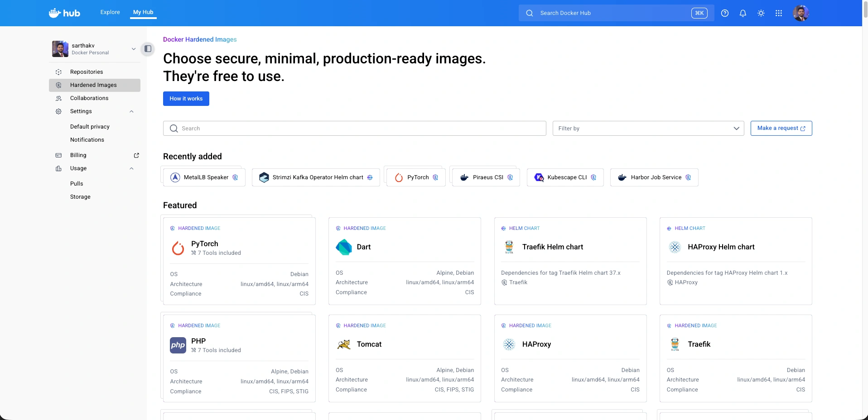Open the Harbor Job Service chip
Image resolution: width=868 pixels, height=420 pixels.
pyautogui.click(x=654, y=177)
